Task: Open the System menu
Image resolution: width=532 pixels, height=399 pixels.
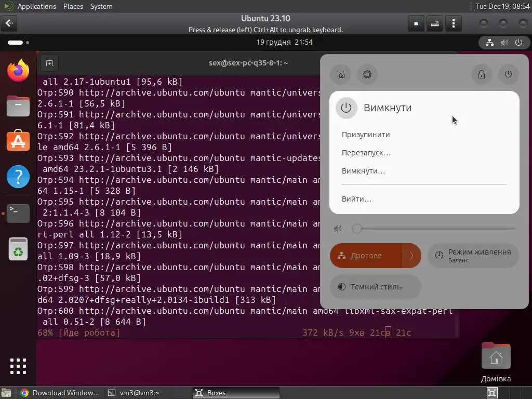Action: 101,6
